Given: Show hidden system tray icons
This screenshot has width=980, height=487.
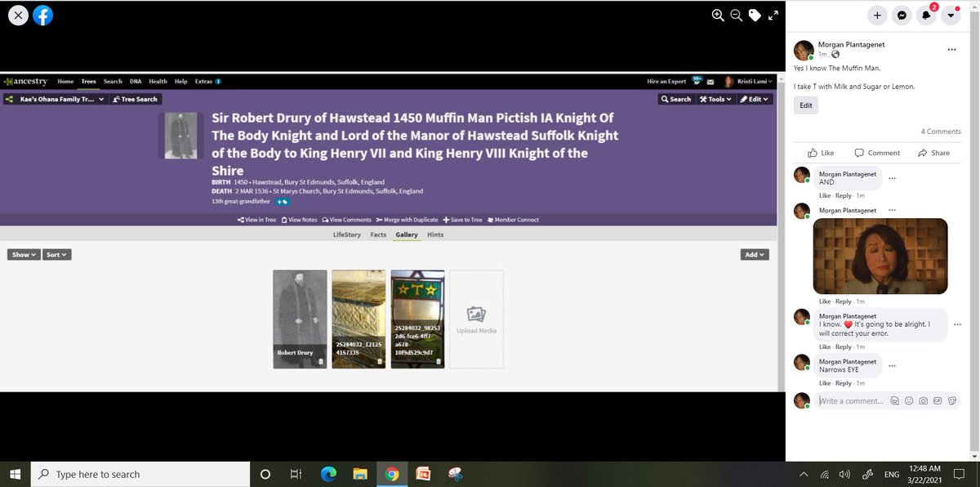Looking at the screenshot, I should coord(804,474).
